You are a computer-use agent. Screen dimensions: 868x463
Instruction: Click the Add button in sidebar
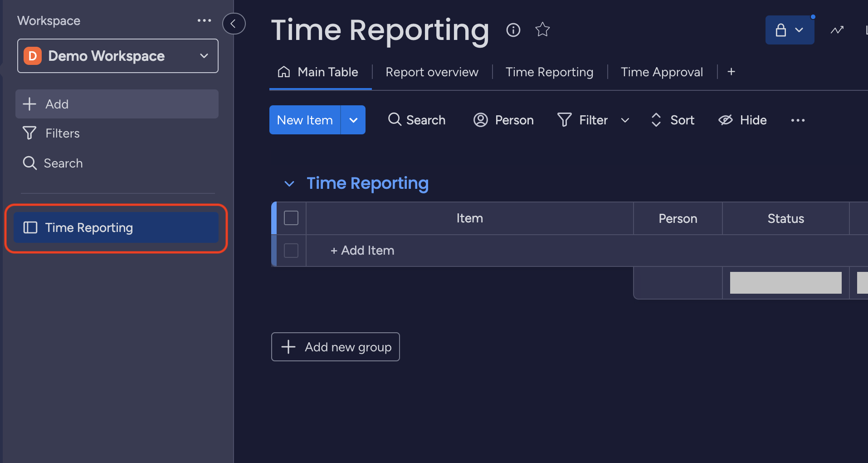pyautogui.click(x=117, y=104)
